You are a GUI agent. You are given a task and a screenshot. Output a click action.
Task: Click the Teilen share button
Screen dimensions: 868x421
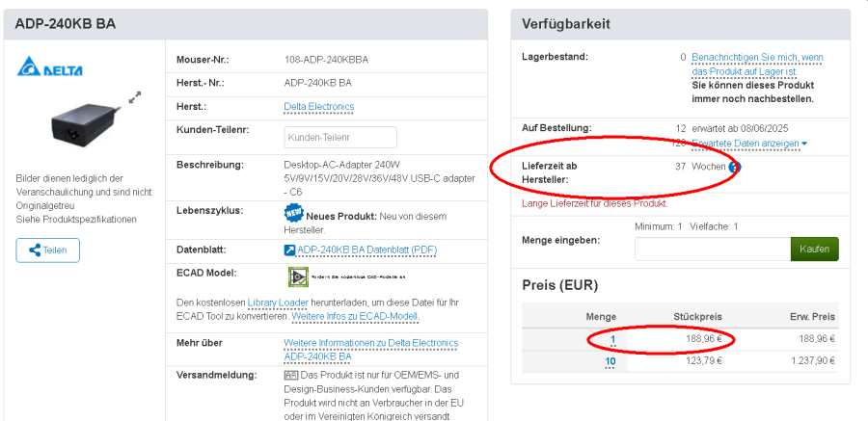(x=47, y=250)
